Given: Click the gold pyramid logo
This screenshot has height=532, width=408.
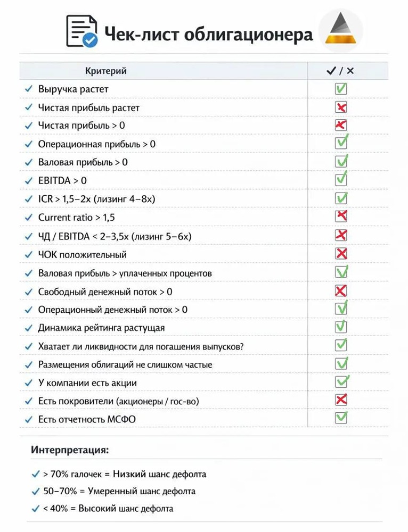Looking at the screenshot, I should pyautogui.click(x=340, y=30).
